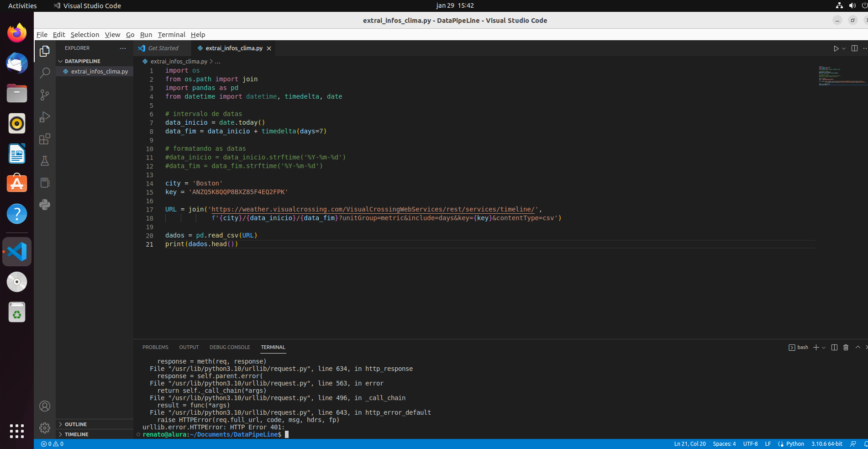Click in the terminal prompt line
868x449 pixels.
tap(215, 434)
